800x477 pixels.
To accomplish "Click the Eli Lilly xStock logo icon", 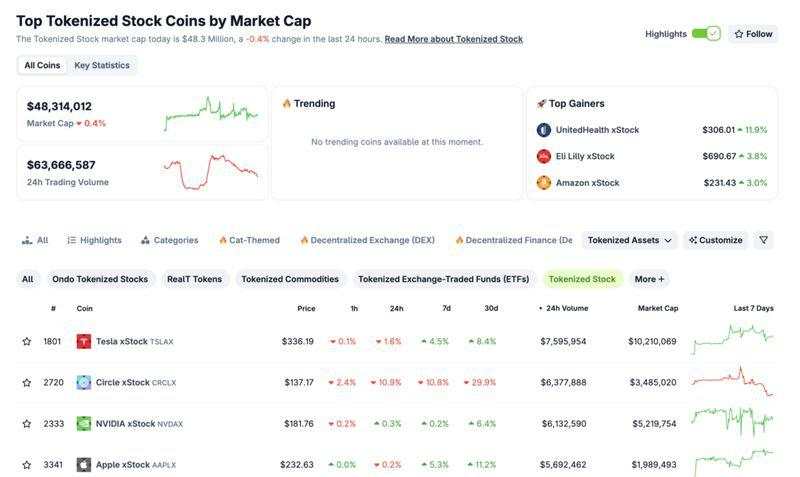I will pyautogui.click(x=544, y=156).
